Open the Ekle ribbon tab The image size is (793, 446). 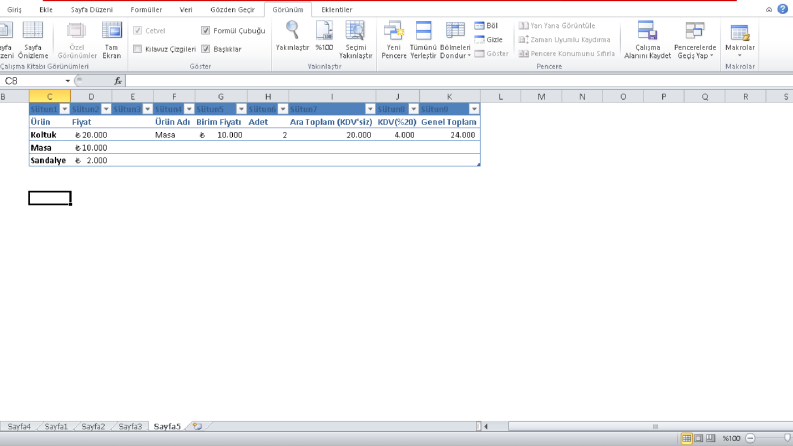46,10
